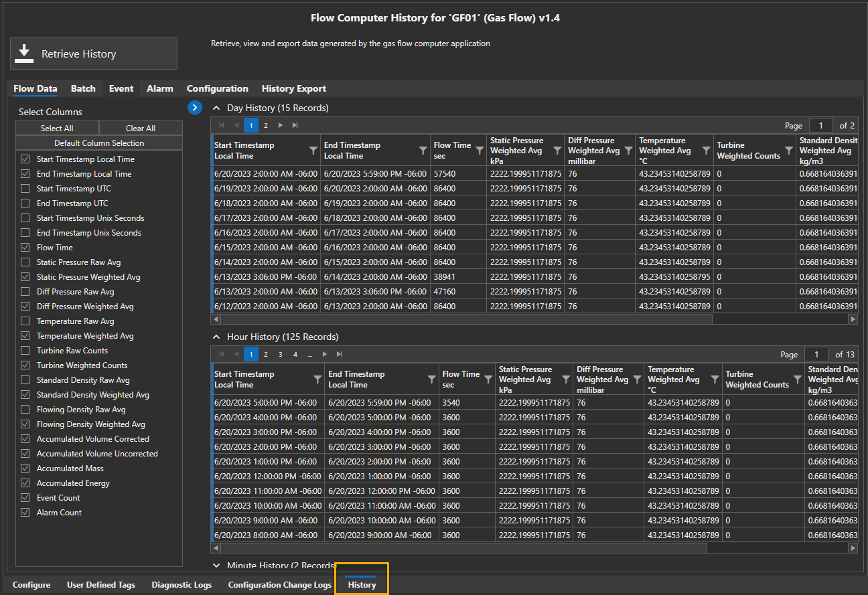Viewport: 868px width, 595px height.
Task: Toggle the Alarm Count checkbox
Action: (x=25, y=513)
